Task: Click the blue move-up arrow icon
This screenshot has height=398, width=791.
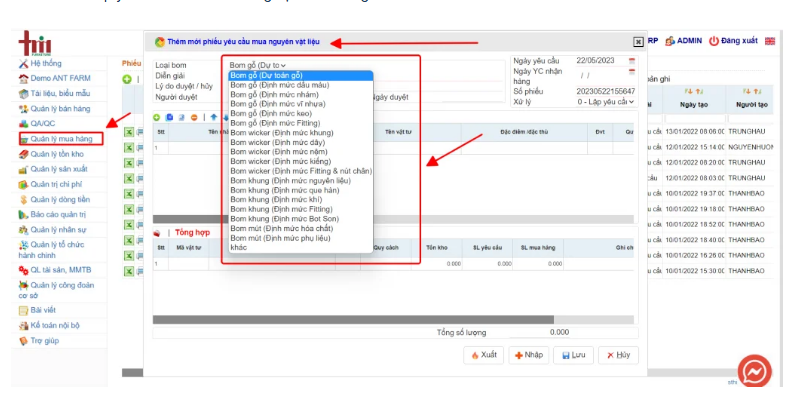Action: [214, 117]
